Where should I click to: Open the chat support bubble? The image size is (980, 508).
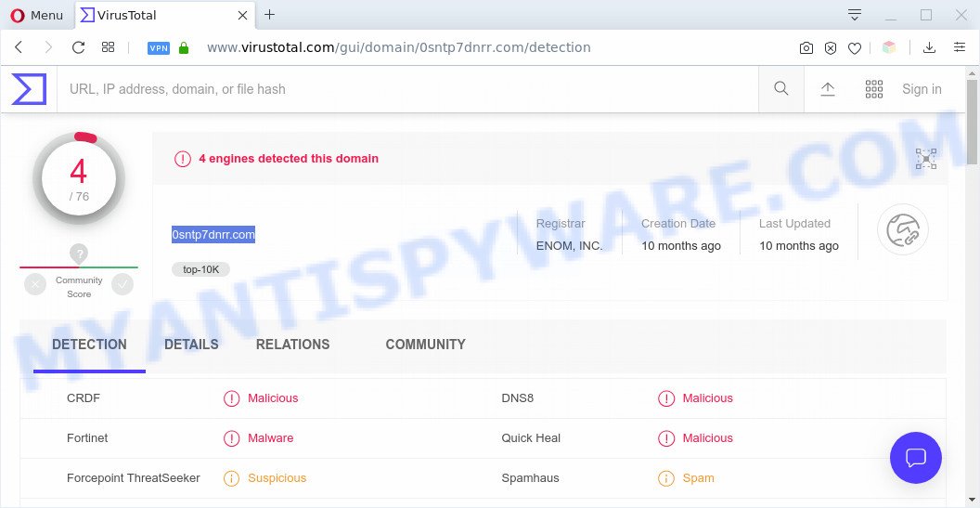click(916, 458)
